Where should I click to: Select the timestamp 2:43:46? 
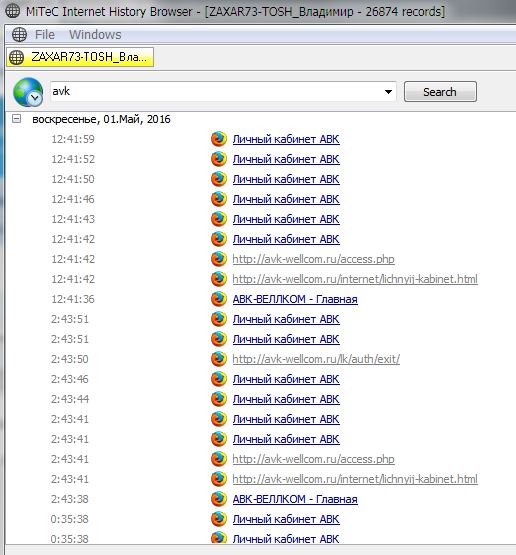tap(70, 379)
